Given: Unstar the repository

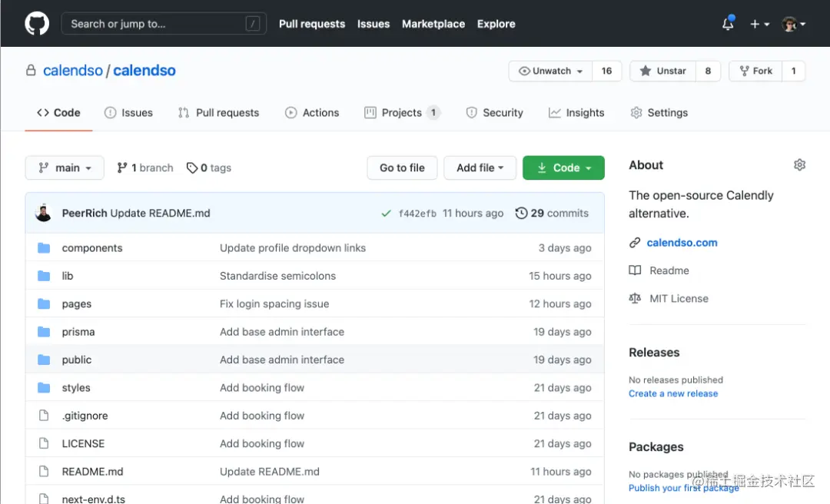Looking at the screenshot, I should point(662,71).
